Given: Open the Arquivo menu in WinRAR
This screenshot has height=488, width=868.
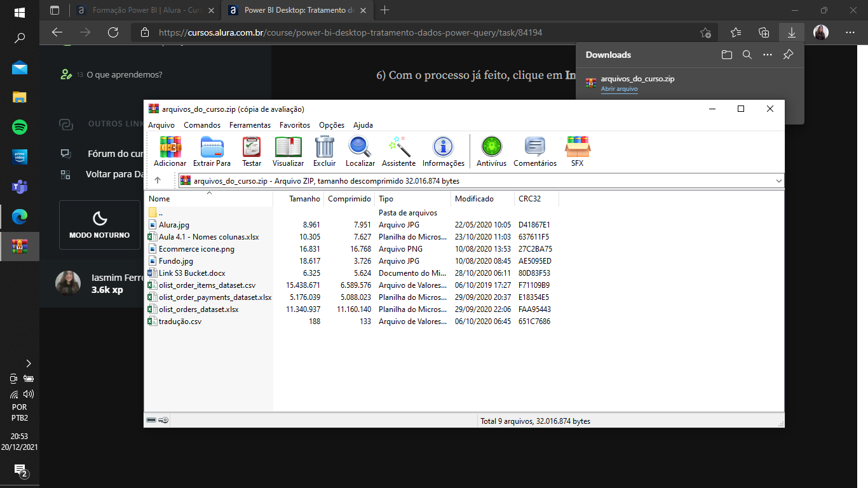Looking at the screenshot, I should point(161,125).
